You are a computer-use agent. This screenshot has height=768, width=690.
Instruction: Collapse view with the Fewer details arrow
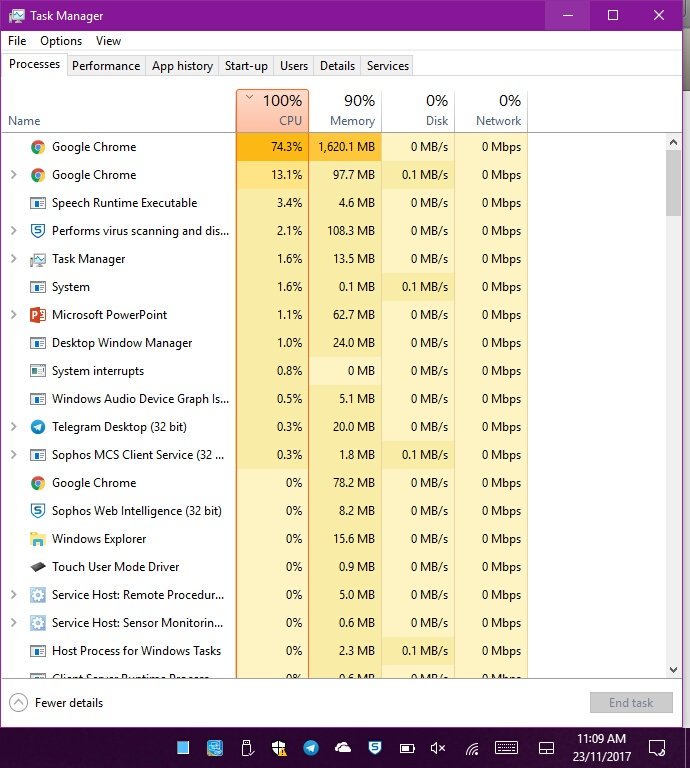(19, 703)
